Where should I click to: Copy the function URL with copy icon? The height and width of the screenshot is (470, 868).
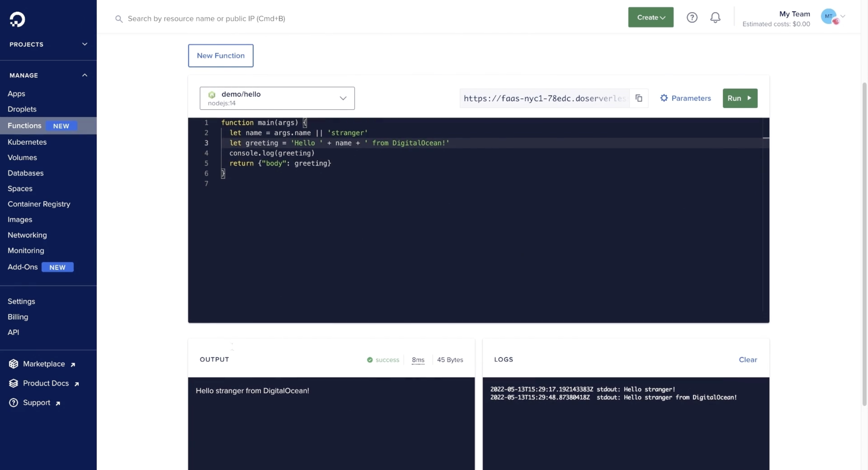pos(639,98)
